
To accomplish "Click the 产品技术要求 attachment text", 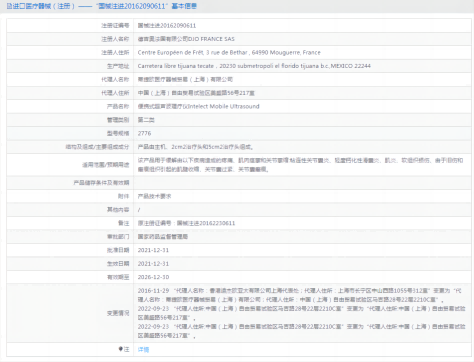I will tap(154, 196).
